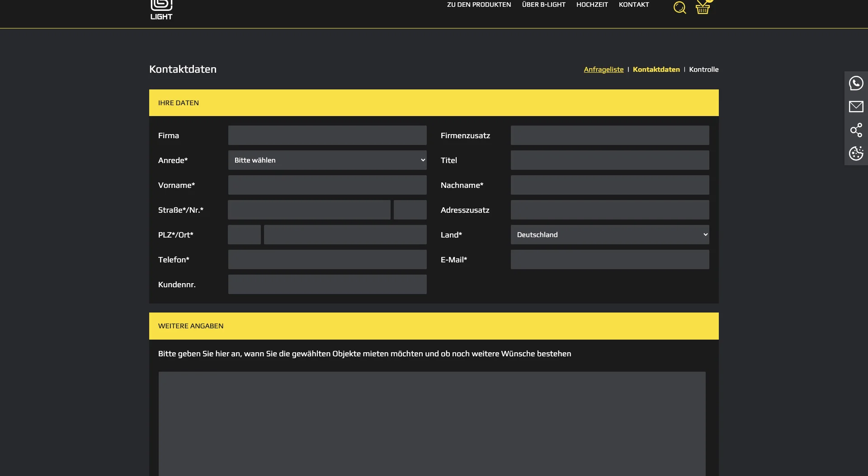Image resolution: width=868 pixels, height=476 pixels.
Task: Click the B-Light logo in header
Action: [161, 10]
